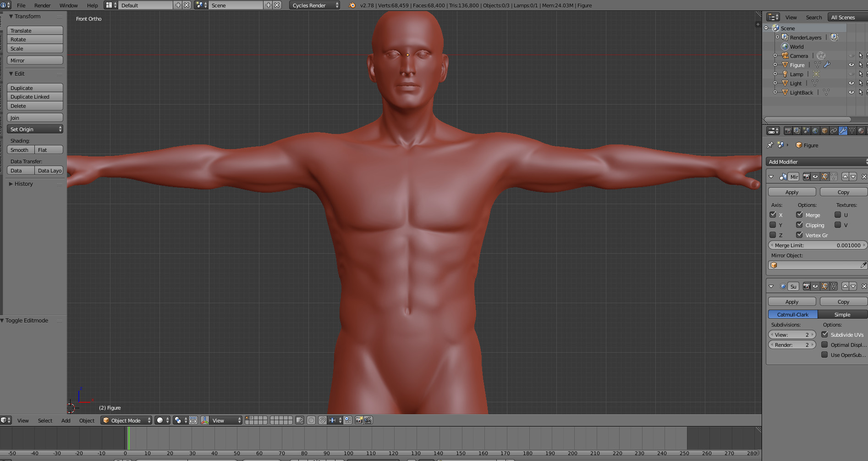
Task: Open the Help menu
Action: click(93, 6)
